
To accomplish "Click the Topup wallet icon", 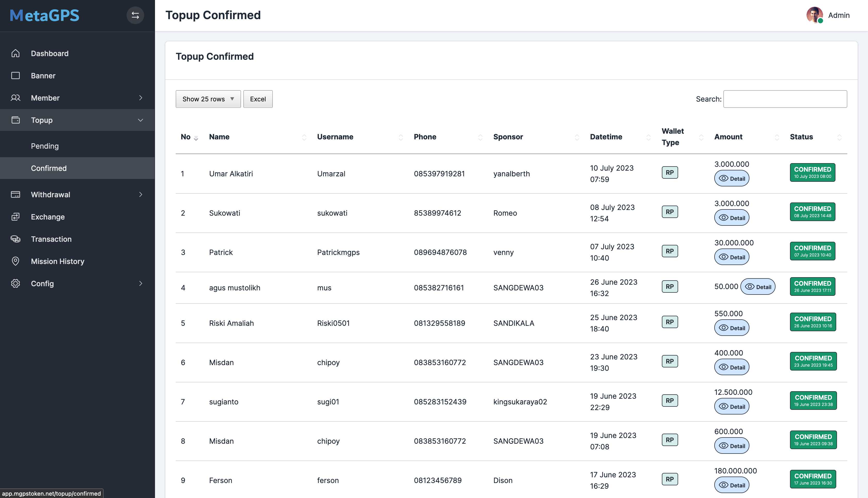I will pos(16,120).
